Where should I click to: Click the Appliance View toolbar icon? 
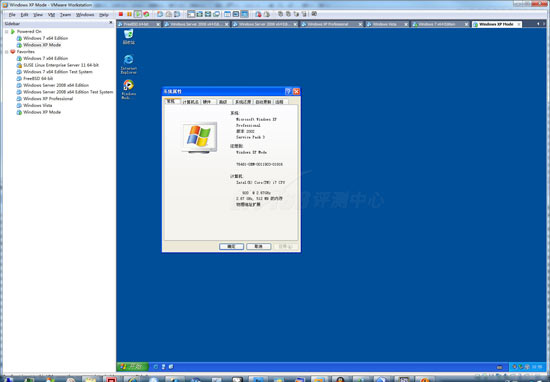click(x=236, y=14)
